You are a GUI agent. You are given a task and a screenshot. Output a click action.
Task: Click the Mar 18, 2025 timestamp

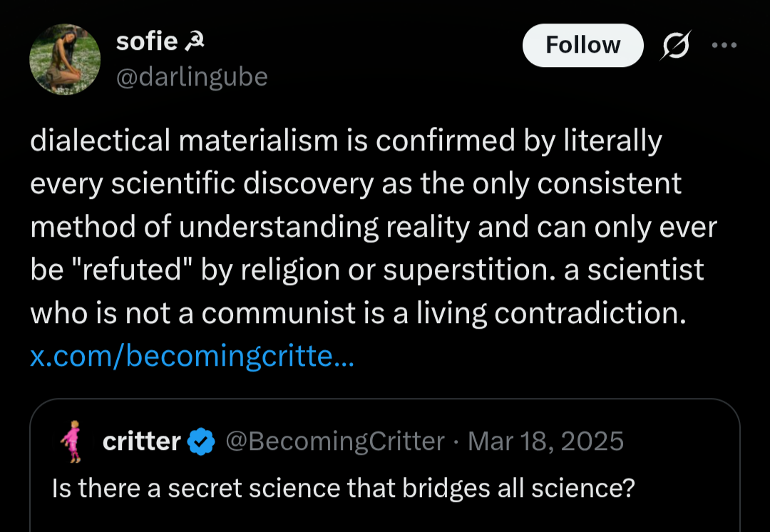pyautogui.click(x=545, y=441)
